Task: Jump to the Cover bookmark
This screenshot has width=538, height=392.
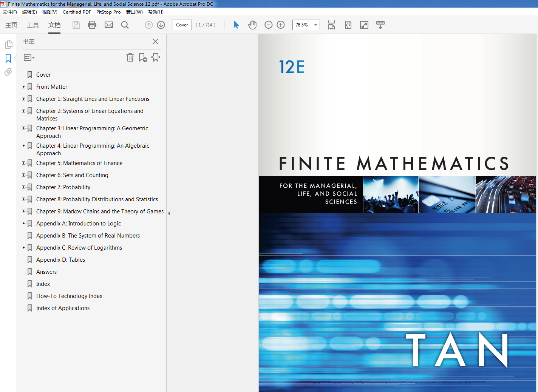Action: pos(43,75)
